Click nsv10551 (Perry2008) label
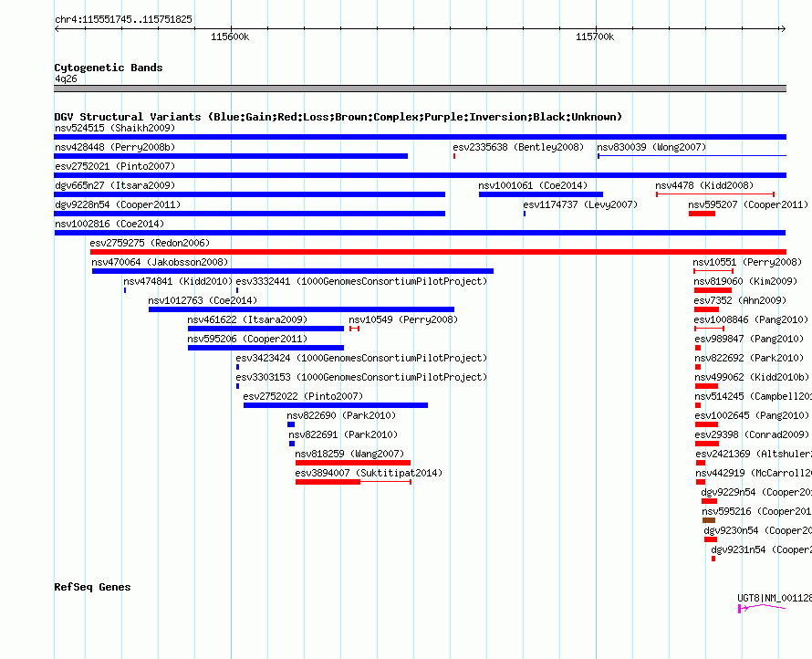This screenshot has height=659, width=812. [747, 262]
